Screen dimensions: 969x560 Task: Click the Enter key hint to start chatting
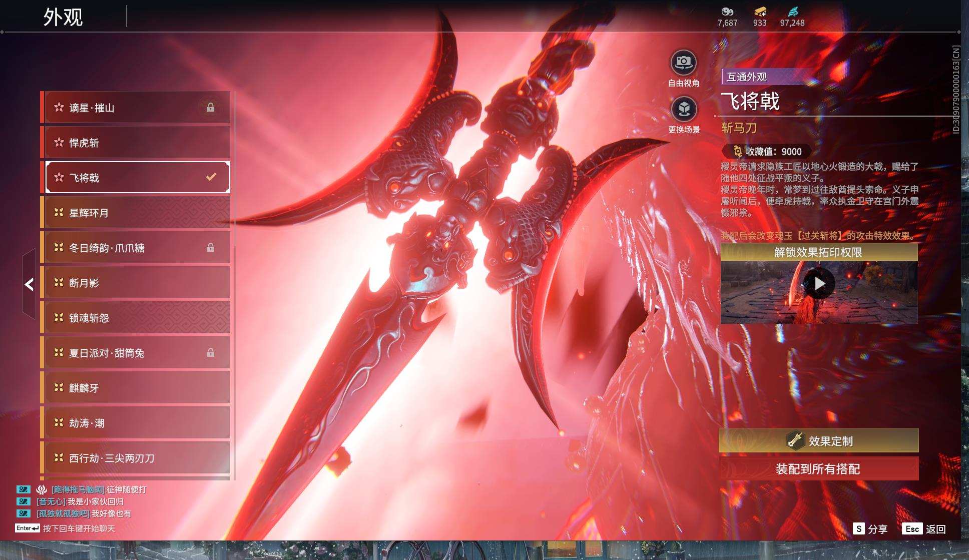click(x=28, y=528)
